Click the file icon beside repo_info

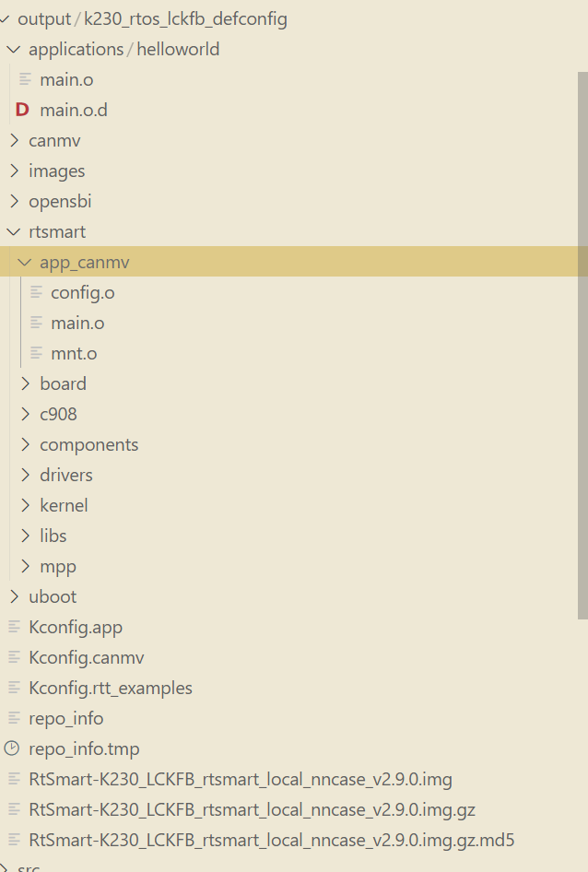(14, 718)
